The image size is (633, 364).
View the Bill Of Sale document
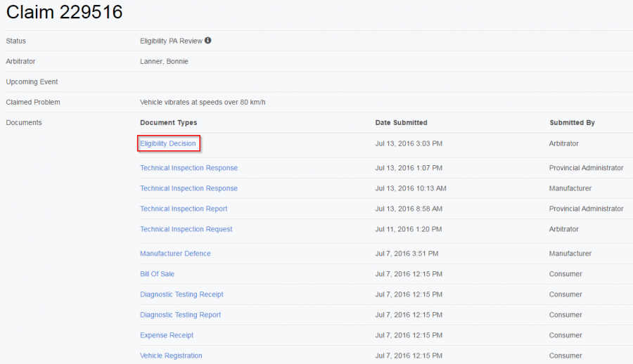pyautogui.click(x=157, y=274)
